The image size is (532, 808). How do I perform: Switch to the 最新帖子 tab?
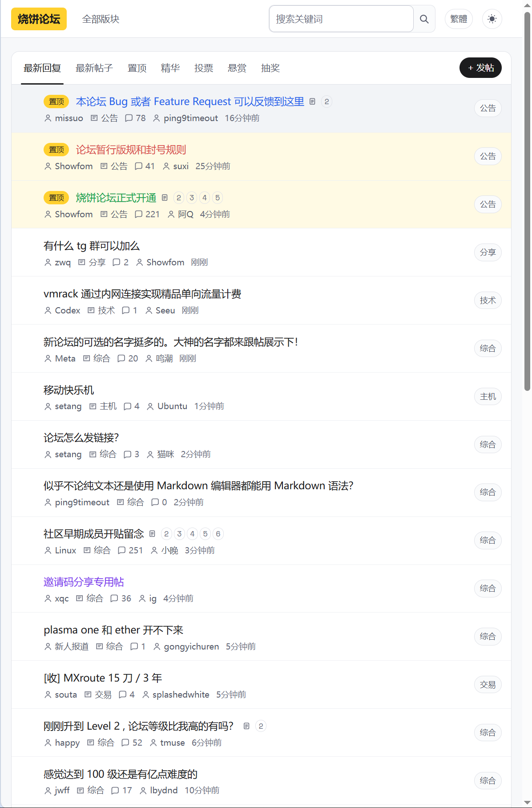point(94,68)
